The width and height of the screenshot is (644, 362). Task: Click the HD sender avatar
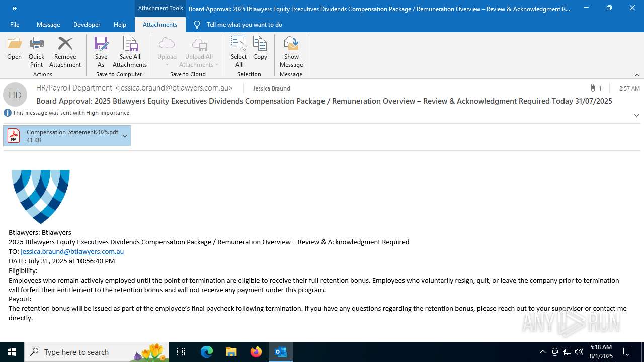15,95
